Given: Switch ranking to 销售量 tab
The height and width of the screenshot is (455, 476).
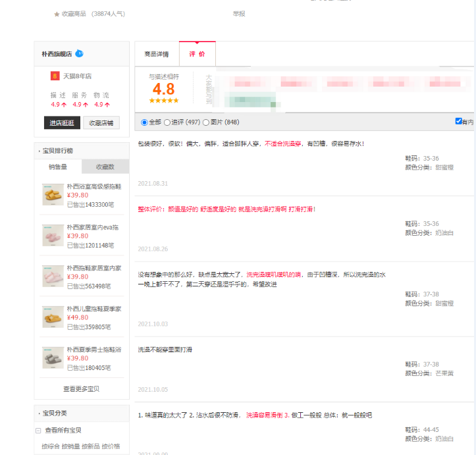Looking at the screenshot, I should 58,167.
